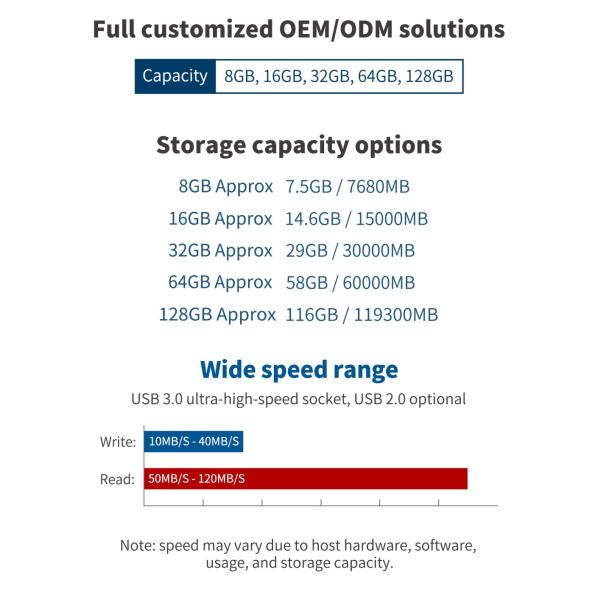Click the "Wide speed range" blue heading
This screenshot has height=600, width=600.
299,369
